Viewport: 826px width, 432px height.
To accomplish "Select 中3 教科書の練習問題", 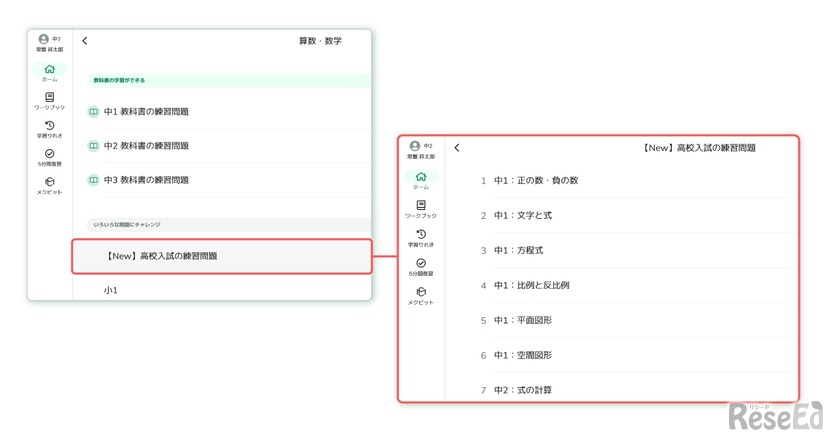I will coord(146,180).
